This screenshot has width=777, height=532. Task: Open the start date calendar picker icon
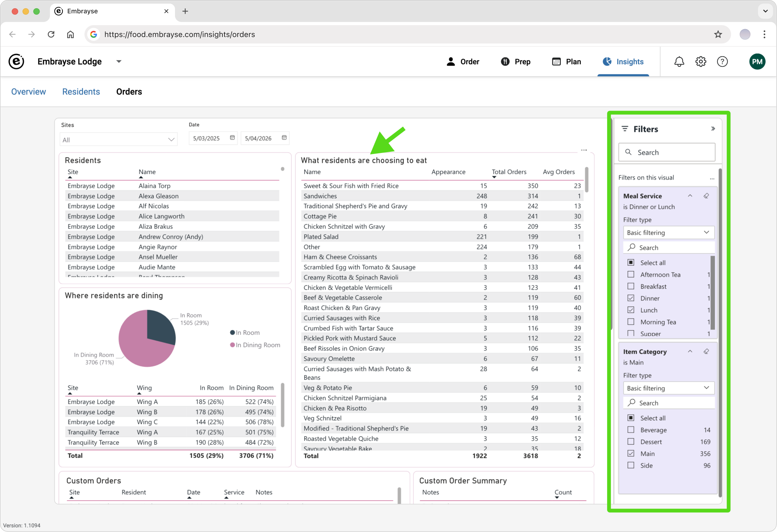[x=232, y=138]
